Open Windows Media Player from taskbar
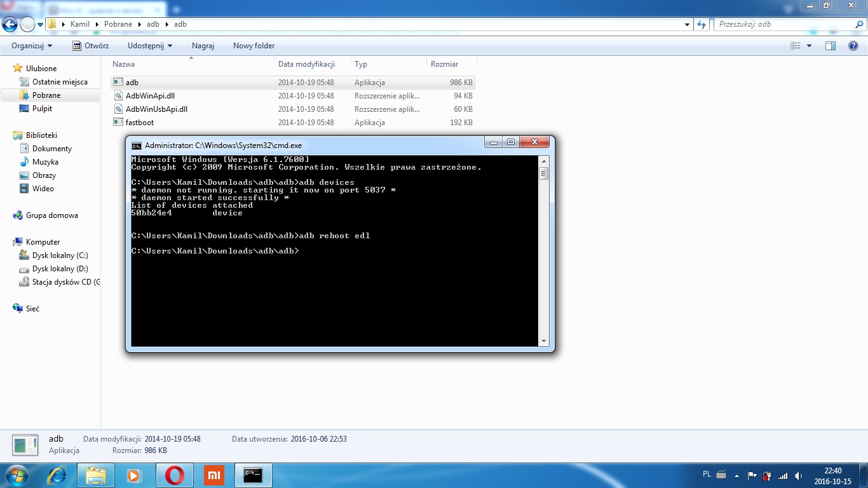The width and height of the screenshot is (868, 488). click(135, 475)
